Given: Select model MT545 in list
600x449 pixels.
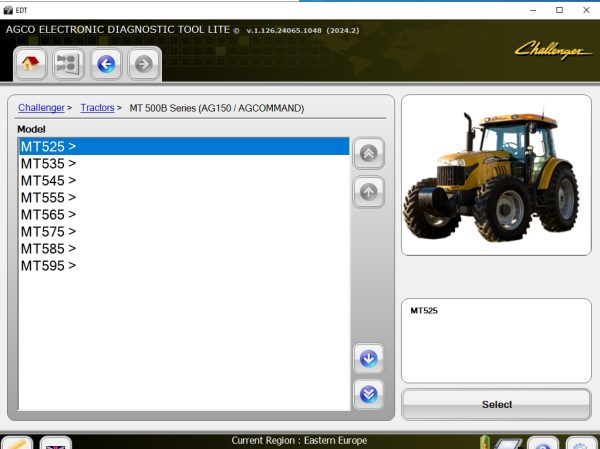Looking at the screenshot, I should [184, 180].
